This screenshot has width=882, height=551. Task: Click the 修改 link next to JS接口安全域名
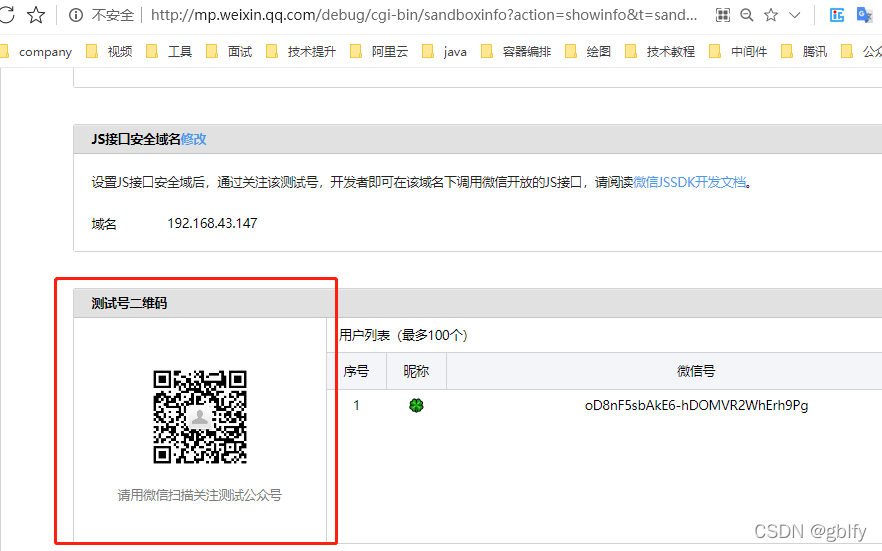tap(194, 139)
